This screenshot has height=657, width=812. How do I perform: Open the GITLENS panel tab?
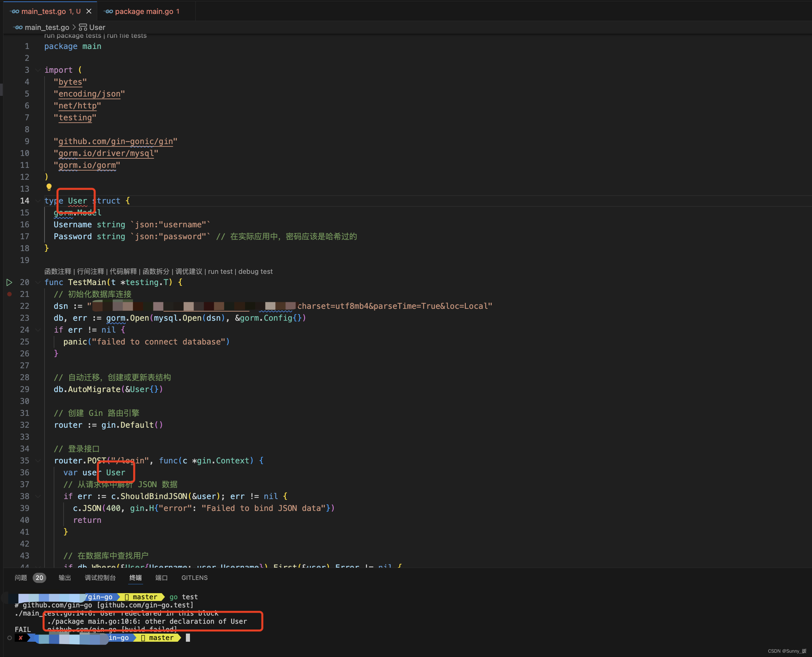pos(194,578)
